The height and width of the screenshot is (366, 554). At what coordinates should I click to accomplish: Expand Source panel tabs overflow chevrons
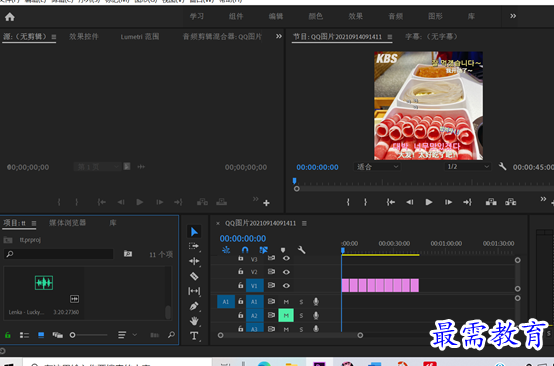click(x=279, y=36)
